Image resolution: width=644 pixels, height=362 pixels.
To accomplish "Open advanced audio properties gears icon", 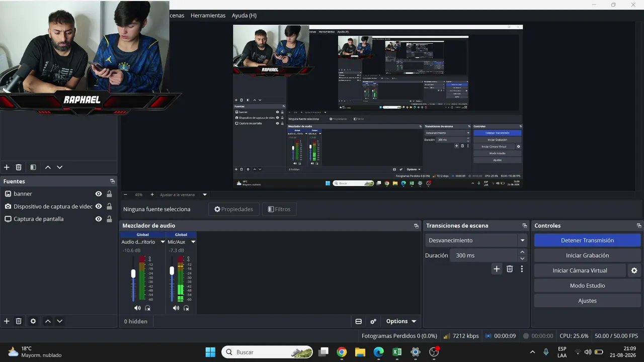I will coord(373,321).
